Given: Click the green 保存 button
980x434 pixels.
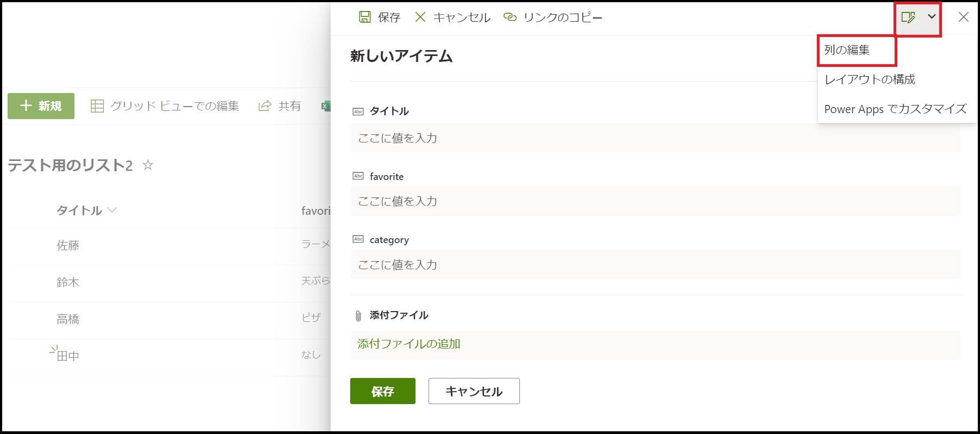Looking at the screenshot, I should click(383, 391).
